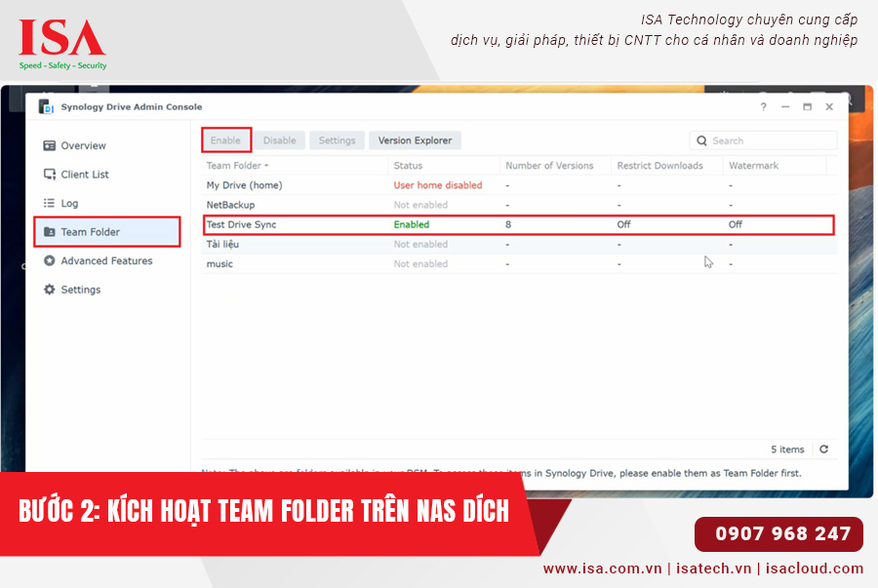Sort by Team Folder column header

coord(294,166)
